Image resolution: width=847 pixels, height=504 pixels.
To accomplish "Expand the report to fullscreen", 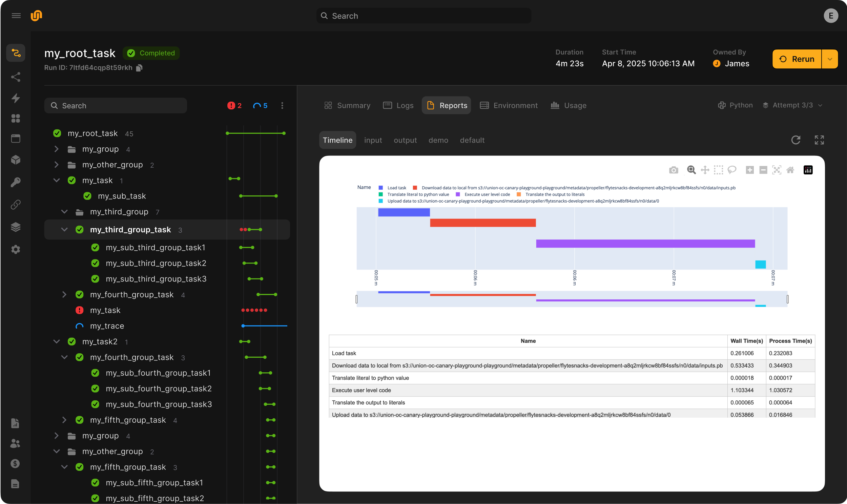I will (819, 140).
